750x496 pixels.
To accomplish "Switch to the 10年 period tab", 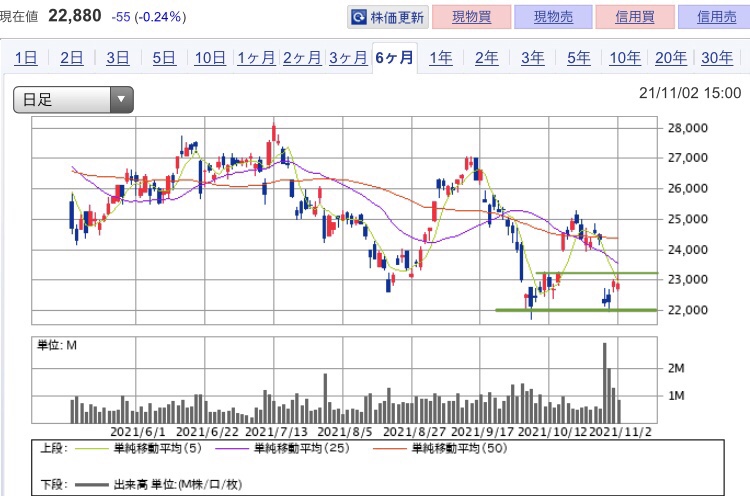I will tap(625, 58).
